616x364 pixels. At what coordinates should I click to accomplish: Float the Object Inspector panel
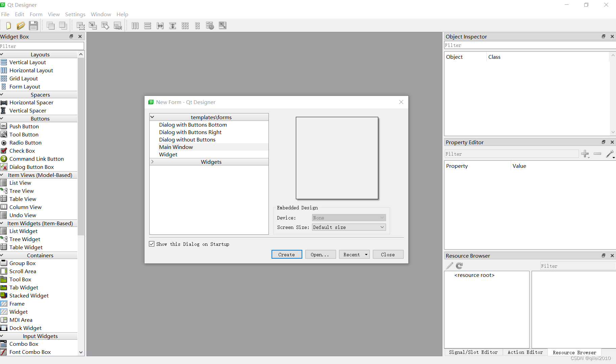[604, 36]
